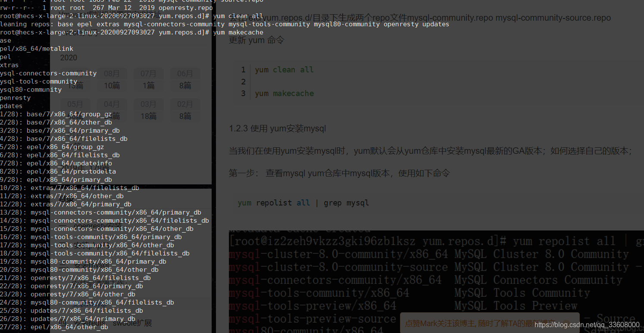Image resolution: width=644 pixels, height=333 pixels.
Task: Click the 'yum repolist all | grep mysql' code block
Action: [x=303, y=203]
